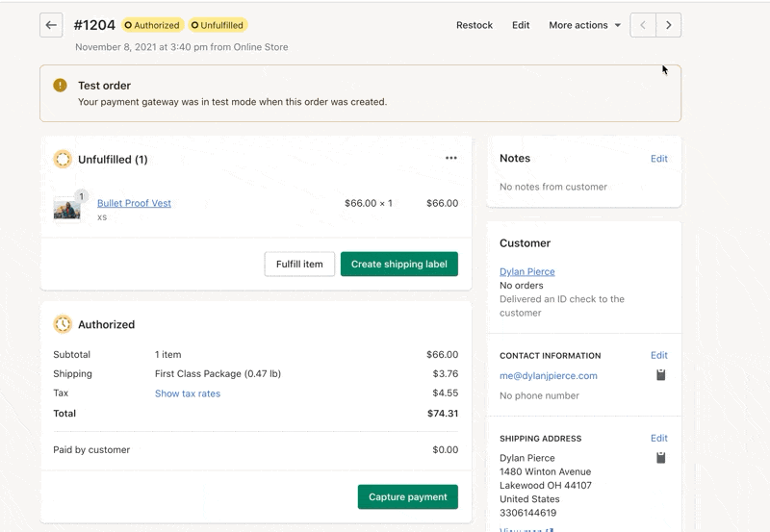This screenshot has height=532, width=770.
Task: Open the Unfulfilled card options menu
Action: 451,159
